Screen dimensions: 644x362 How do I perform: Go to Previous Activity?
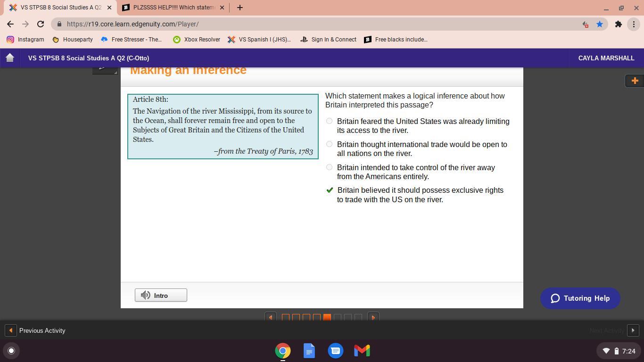pyautogui.click(x=35, y=330)
